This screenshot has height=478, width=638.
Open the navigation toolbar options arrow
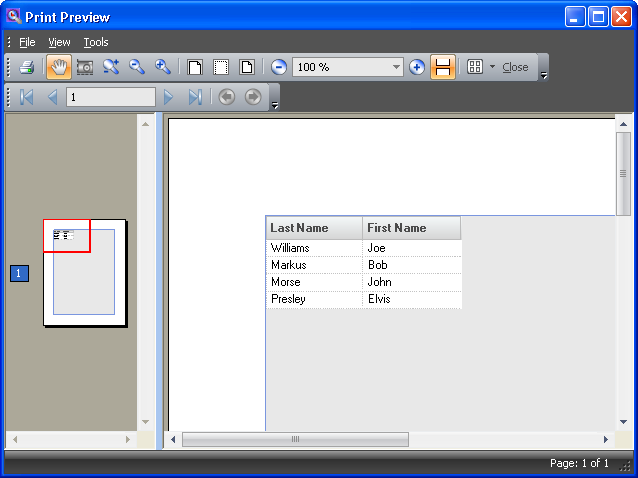(x=275, y=104)
